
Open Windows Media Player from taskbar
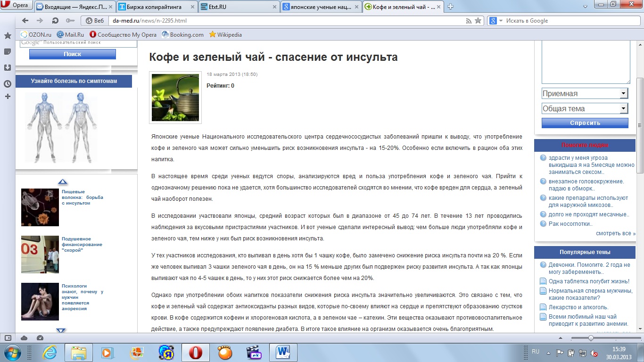pos(108,352)
